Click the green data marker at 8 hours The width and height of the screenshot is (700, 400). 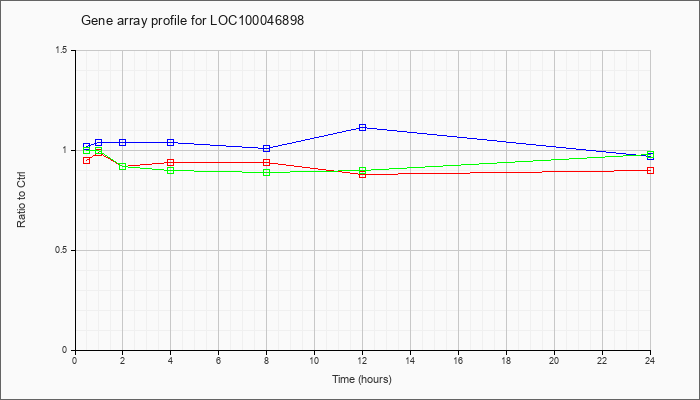pos(267,172)
